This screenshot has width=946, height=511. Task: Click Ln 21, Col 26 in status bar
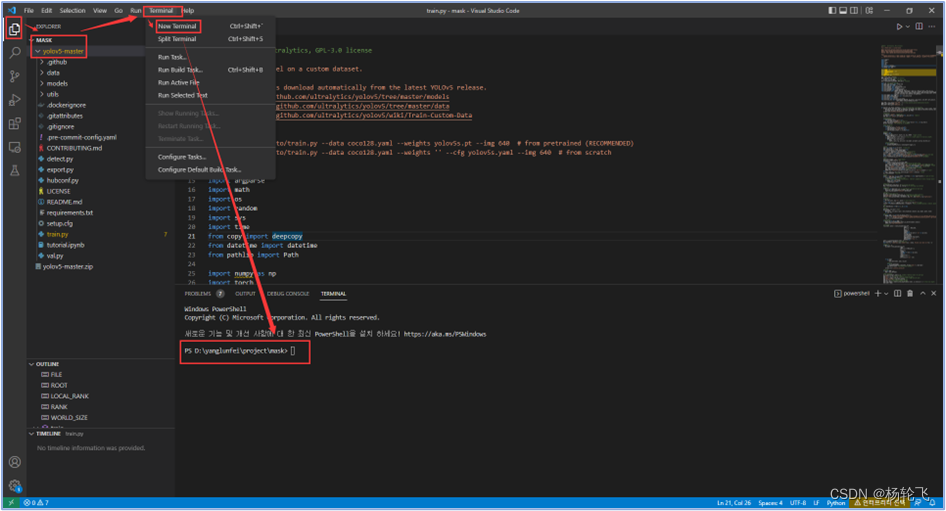pos(734,502)
